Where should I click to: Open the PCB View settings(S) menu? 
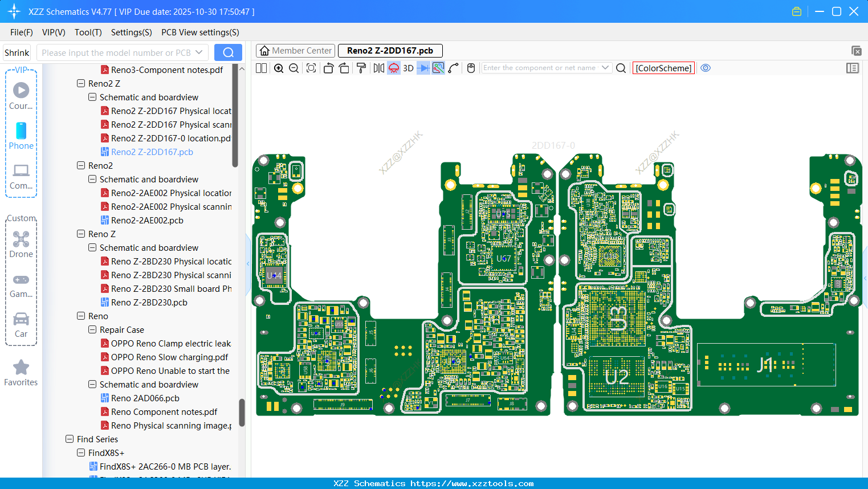tap(200, 32)
